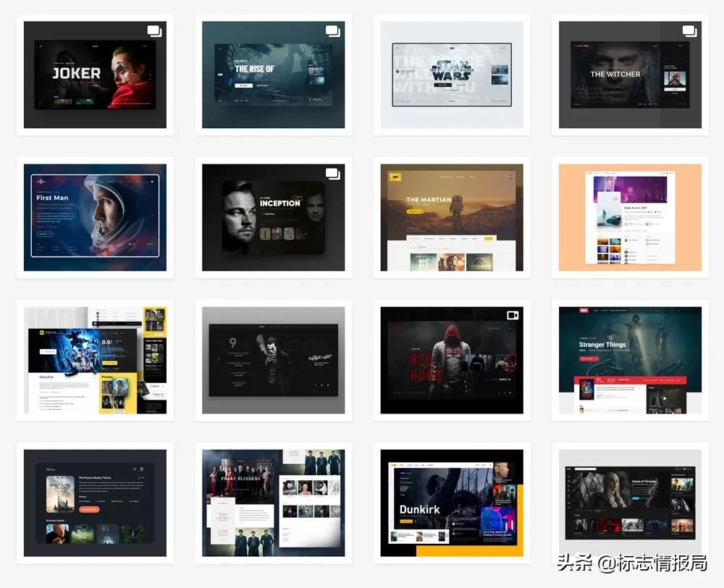724x588 pixels.
Task: Select The Peanut Butter Falcon dark UI shot
Action: (x=95, y=503)
